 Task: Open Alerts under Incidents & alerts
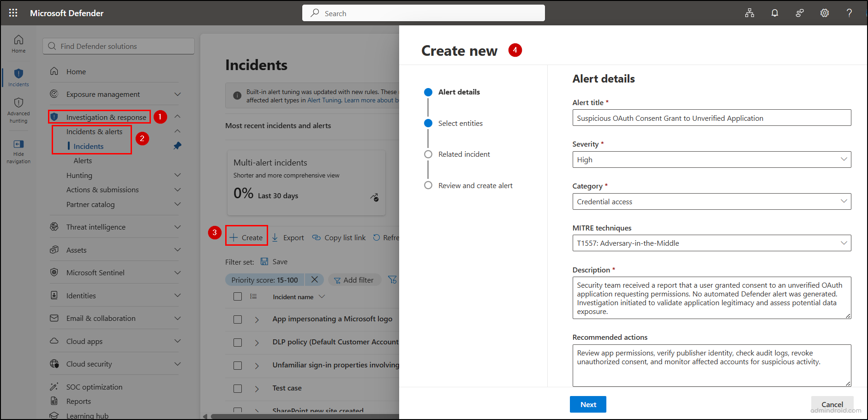pos(83,160)
